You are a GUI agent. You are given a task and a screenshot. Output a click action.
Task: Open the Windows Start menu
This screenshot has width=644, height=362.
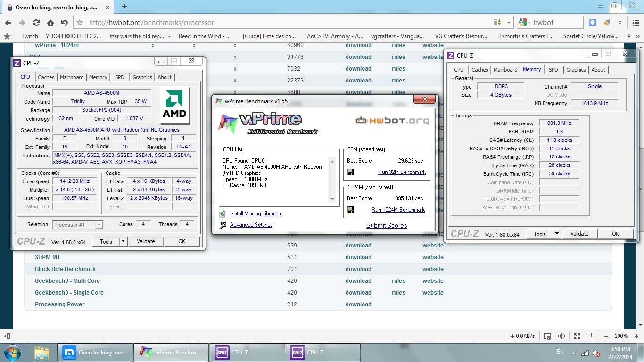tap(13, 353)
